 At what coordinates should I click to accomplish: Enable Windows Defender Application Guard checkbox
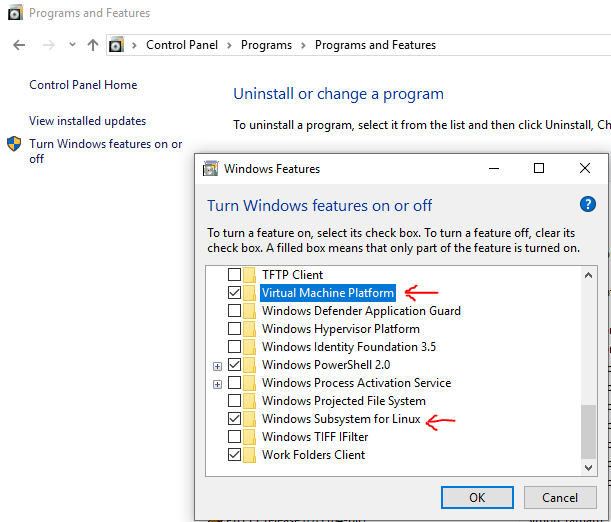click(234, 310)
